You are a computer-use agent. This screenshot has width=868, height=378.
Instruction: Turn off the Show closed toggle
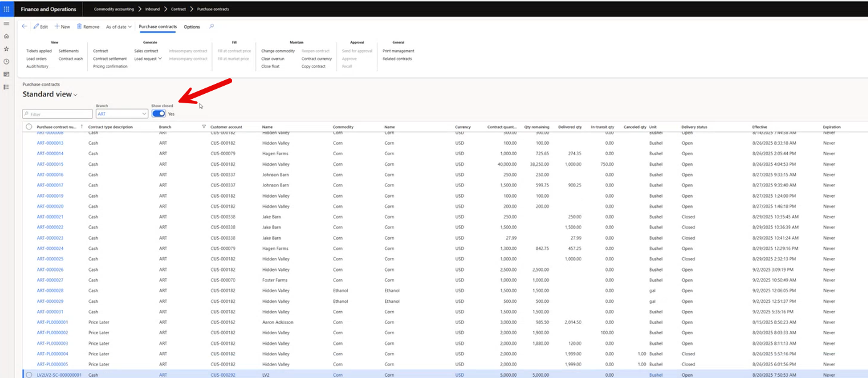coord(158,114)
